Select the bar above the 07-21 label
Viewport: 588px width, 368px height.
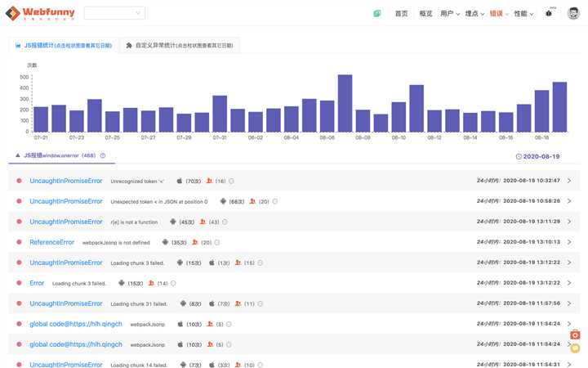41,119
